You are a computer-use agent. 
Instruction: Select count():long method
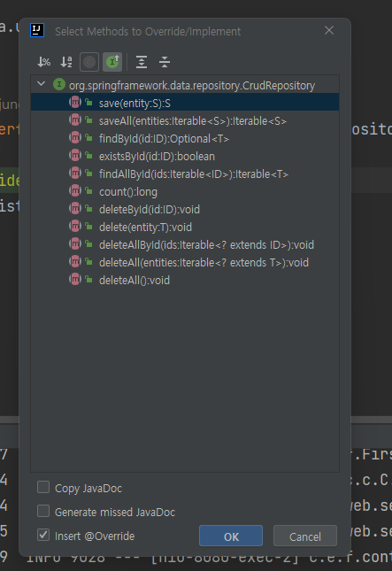[185, 191]
